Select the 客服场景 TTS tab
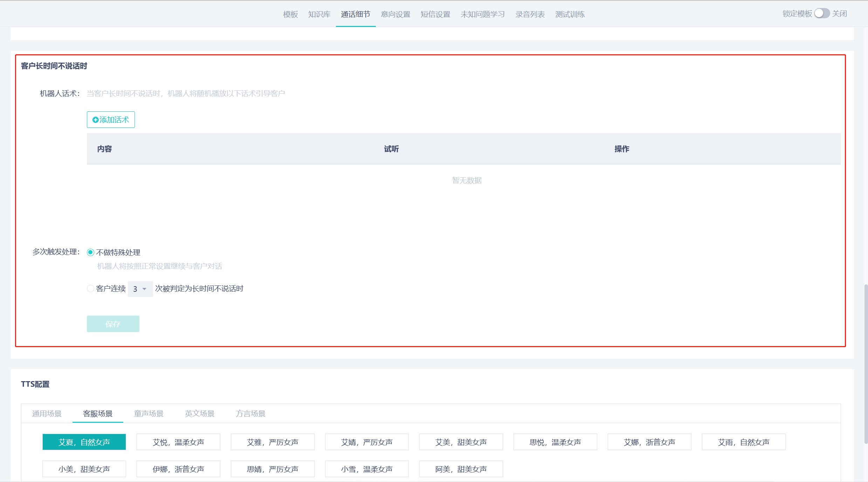Image resolution: width=868 pixels, height=482 pixels. (x=98, y=414)
